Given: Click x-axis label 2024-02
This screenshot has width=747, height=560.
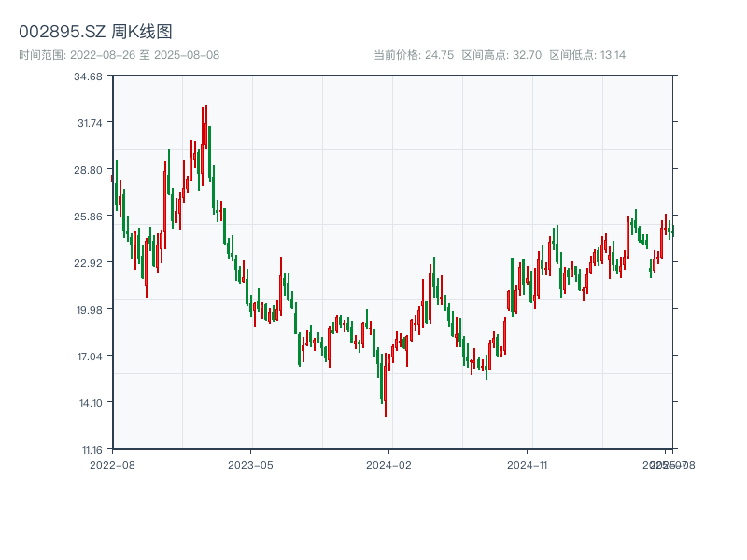Looking at the screenshot, I should (x=388, y=465).
